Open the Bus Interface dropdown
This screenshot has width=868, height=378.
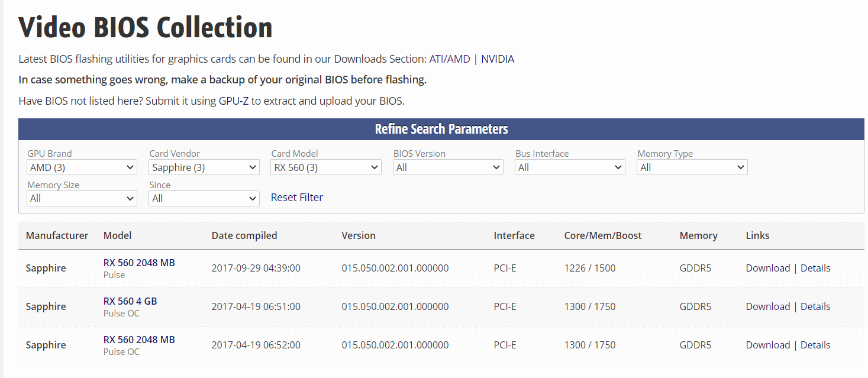pos(570,167)
